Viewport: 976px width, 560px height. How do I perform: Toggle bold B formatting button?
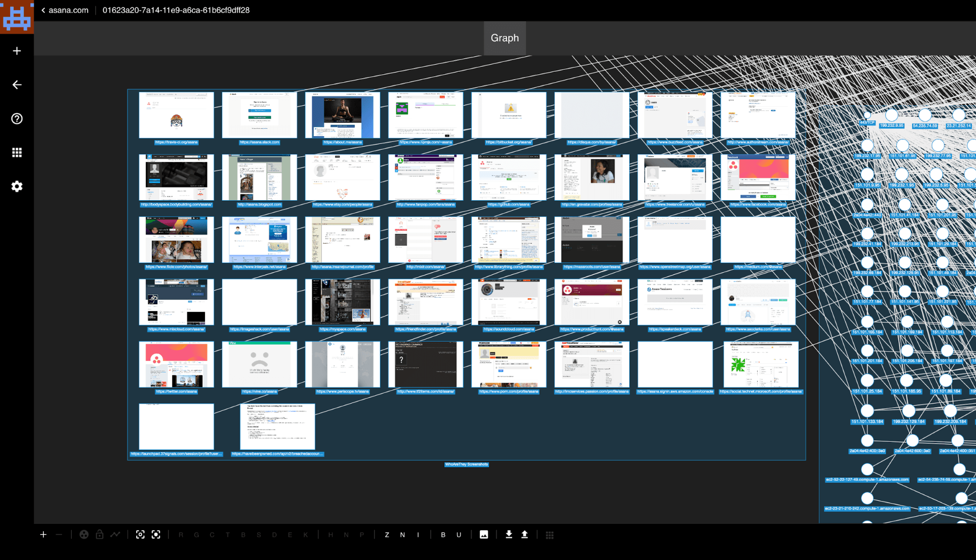pos(442,535)
